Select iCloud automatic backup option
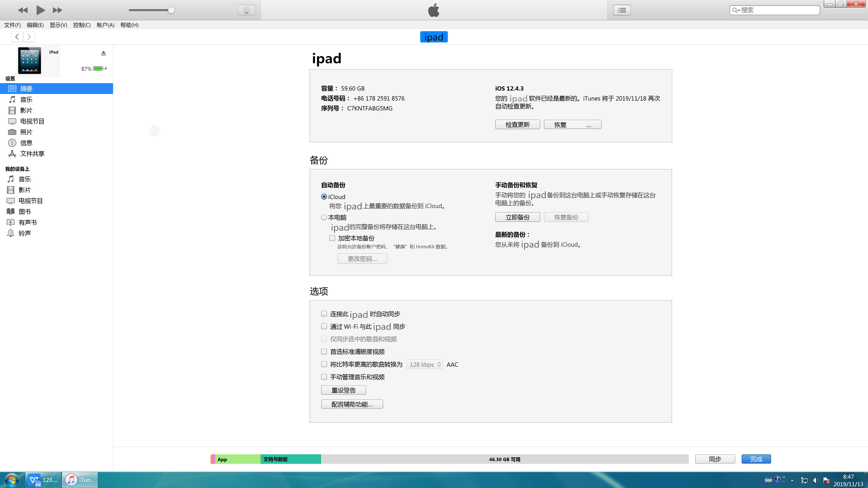 (x=324, y=197)
